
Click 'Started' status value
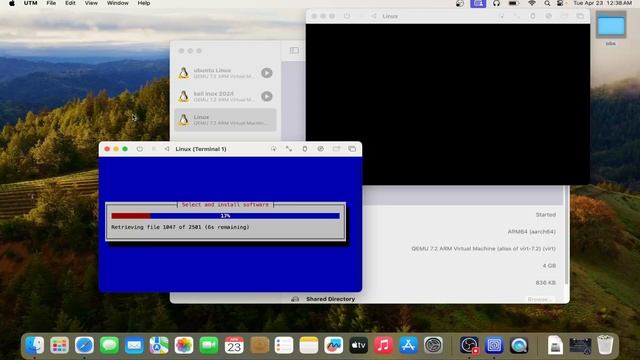[546, 215]
